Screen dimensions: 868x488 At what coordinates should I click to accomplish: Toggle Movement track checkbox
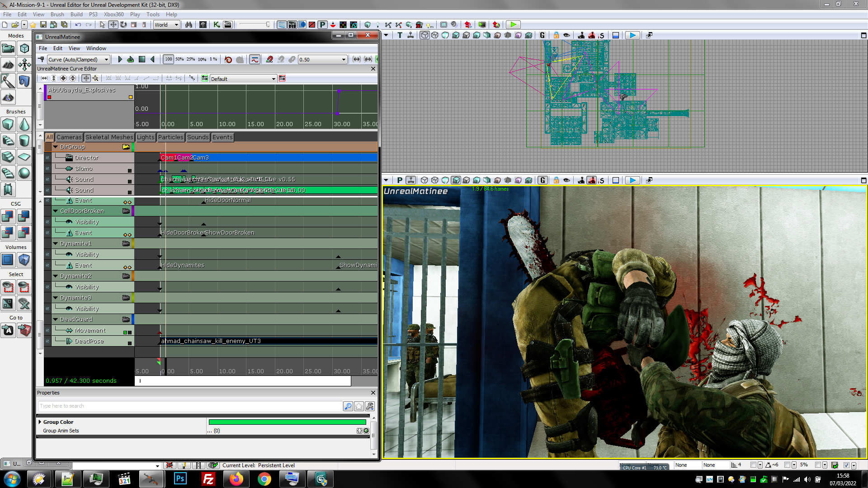[x=47, y=330]
